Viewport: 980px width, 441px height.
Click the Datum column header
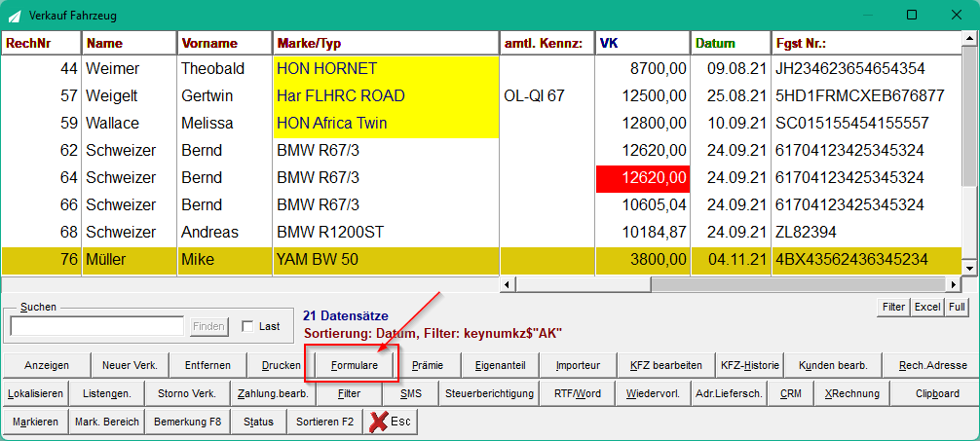(731, 43)
